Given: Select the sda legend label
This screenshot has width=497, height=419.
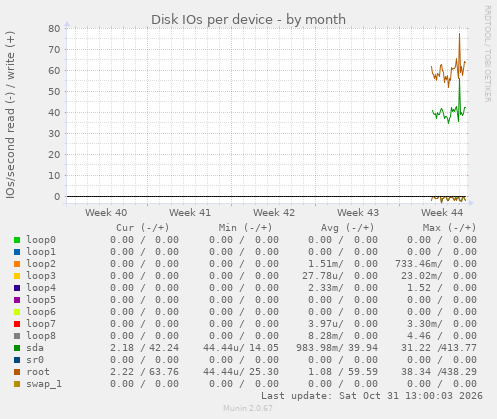Looking at the screenshot, I should click(35, 348).
